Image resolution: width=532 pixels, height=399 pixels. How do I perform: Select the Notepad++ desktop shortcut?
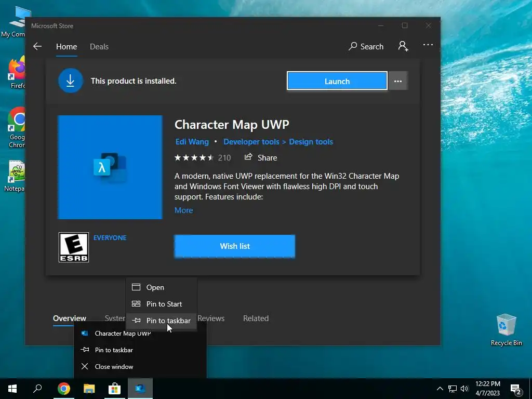point(15,176)
